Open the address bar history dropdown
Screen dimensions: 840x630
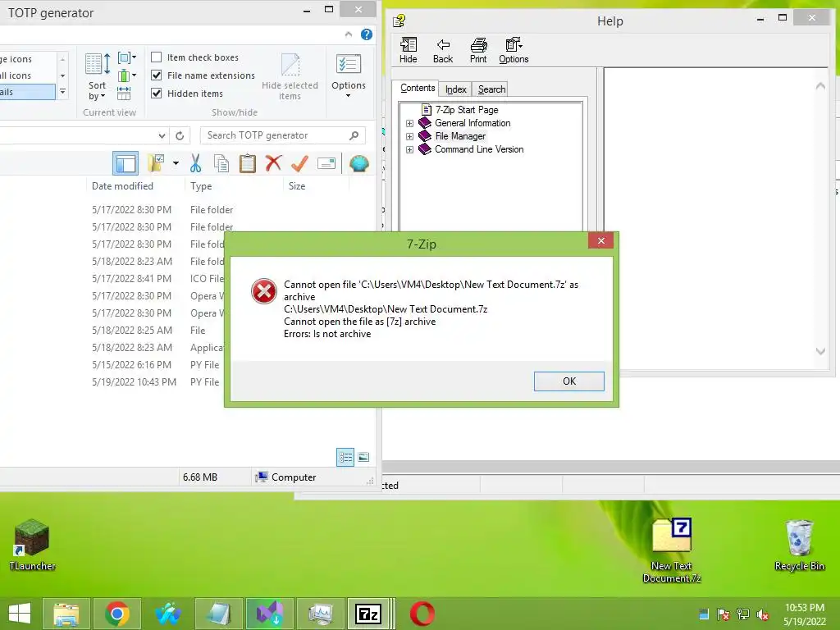pyautogui.click(x=162, y=135)
